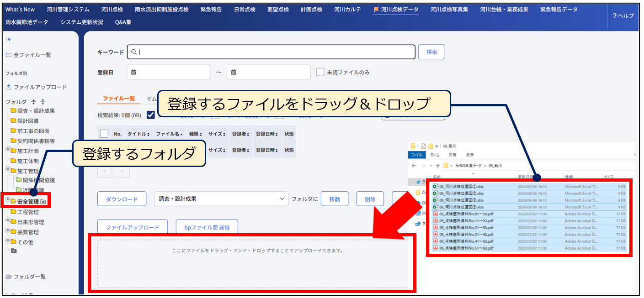Expand the 出来形管理 folder
Screen dimensions: 644x298
coord(8,221)
